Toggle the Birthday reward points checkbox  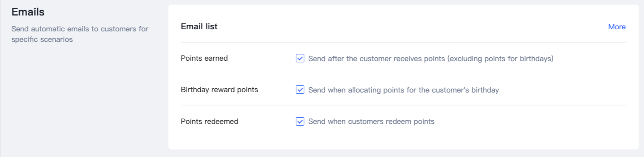300,90
